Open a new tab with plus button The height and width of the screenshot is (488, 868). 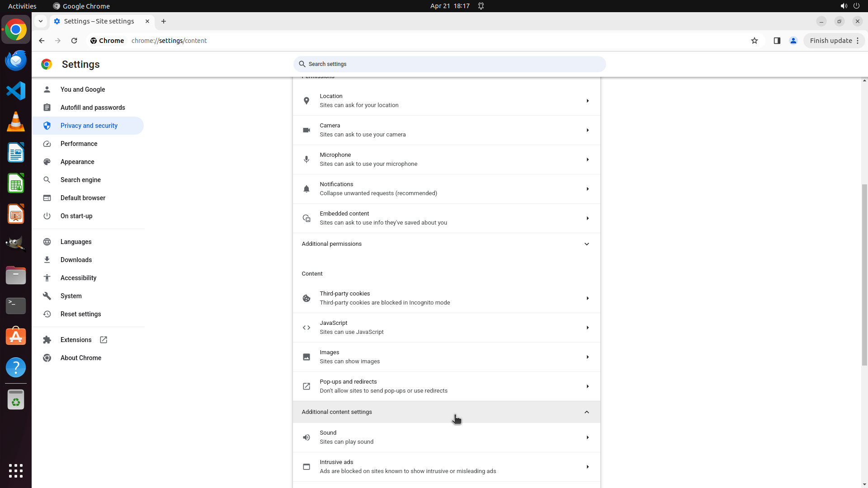164,21
